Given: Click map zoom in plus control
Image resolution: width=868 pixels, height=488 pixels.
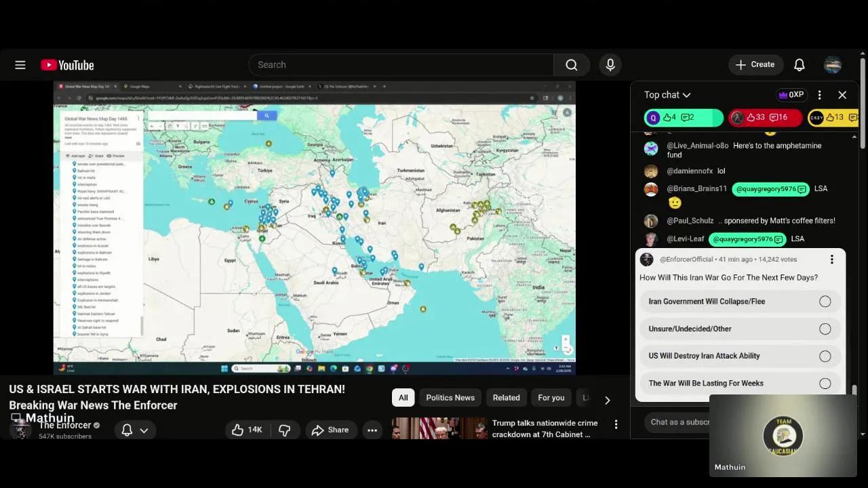Looking at the screenshot, I should [566, 340].
